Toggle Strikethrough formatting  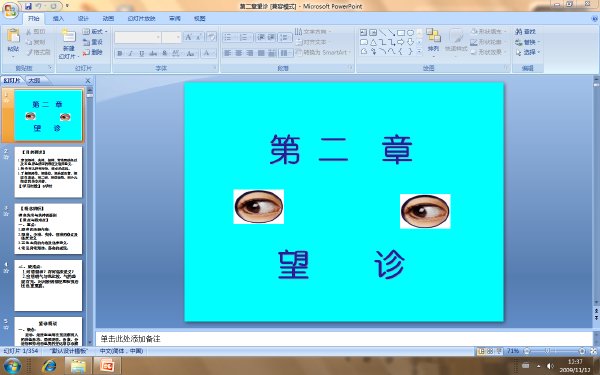coord(153,53)
